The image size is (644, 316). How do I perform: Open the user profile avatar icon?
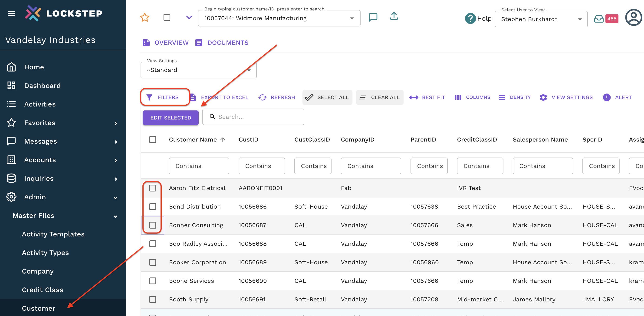633,17
